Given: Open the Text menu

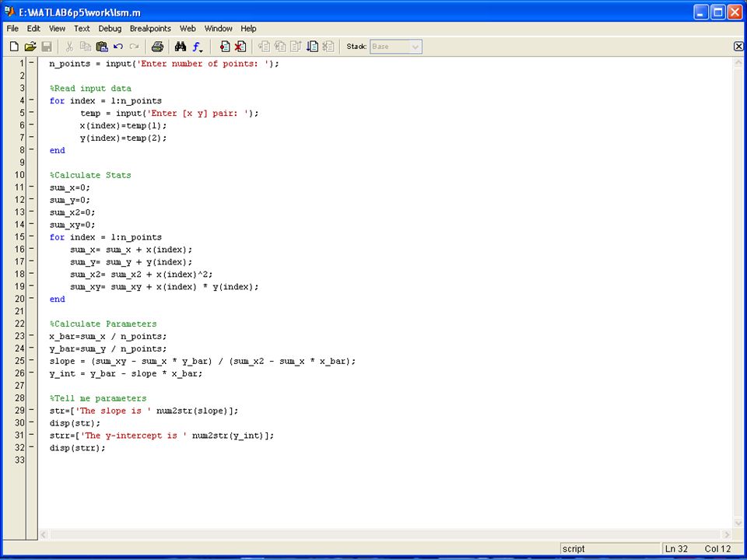Looking at the screenshot, I should pyautogui.click(x=82, y=29).
